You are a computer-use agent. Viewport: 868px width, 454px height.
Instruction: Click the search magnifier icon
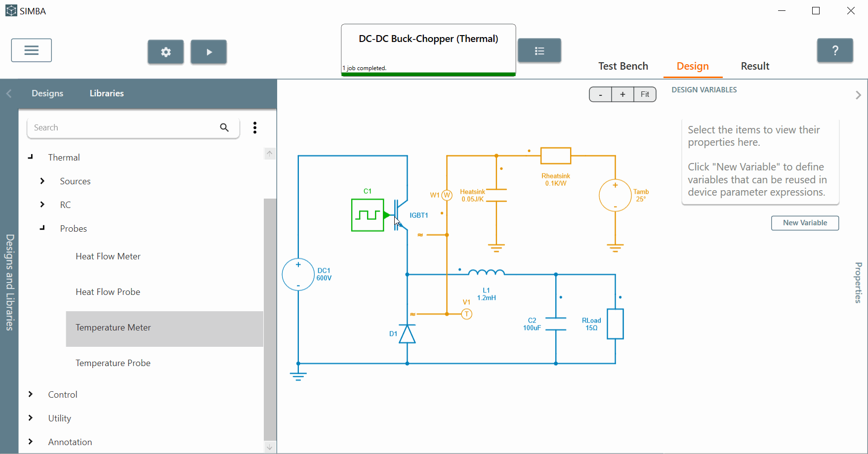point(224,127)
